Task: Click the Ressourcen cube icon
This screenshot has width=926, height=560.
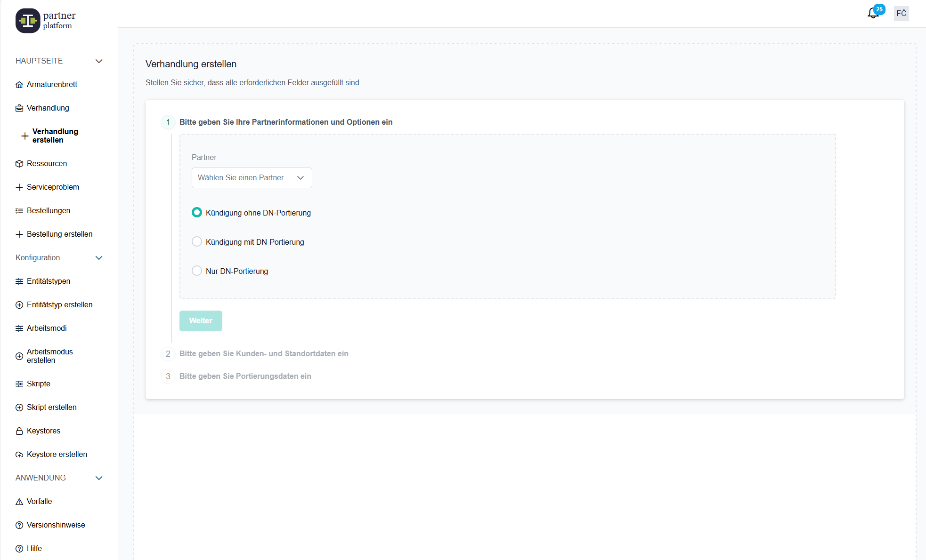Action: [x=19, y=164]
